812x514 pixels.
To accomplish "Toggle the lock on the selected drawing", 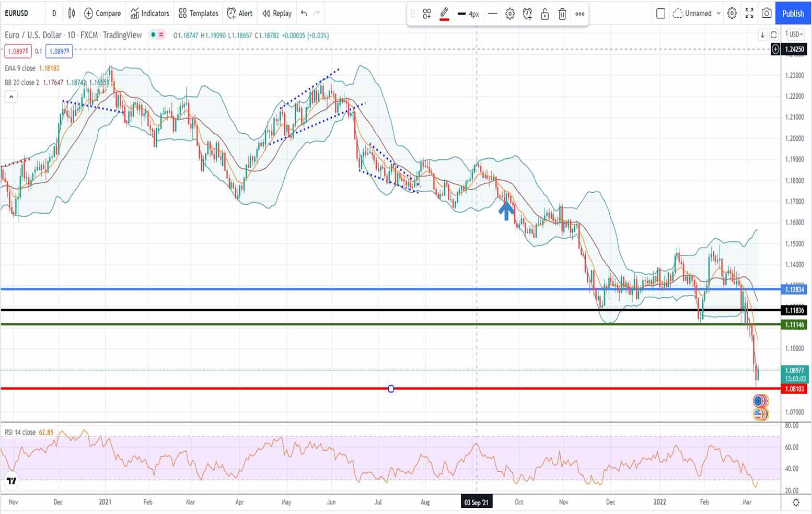I will [x=544, y=14].
